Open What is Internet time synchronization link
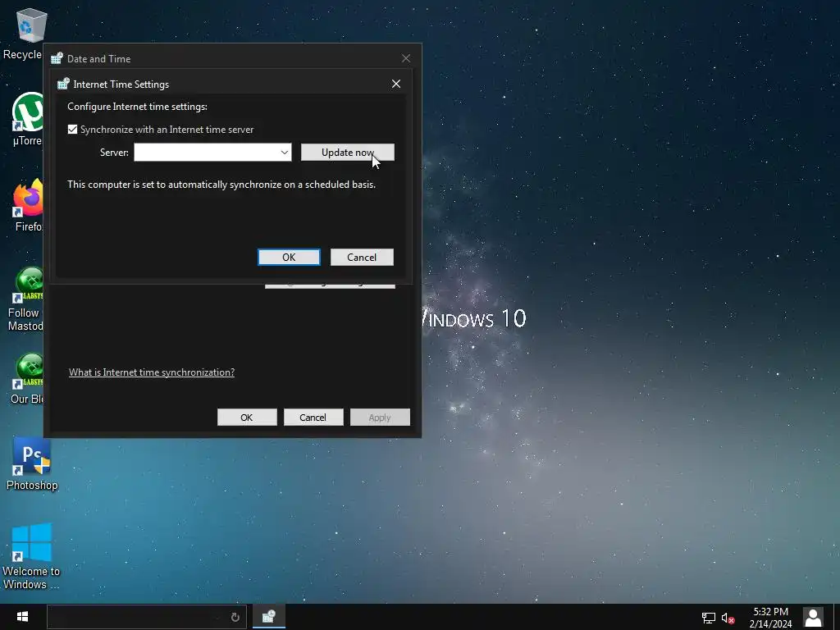The image size is (840, 630). tap(152, 372)
